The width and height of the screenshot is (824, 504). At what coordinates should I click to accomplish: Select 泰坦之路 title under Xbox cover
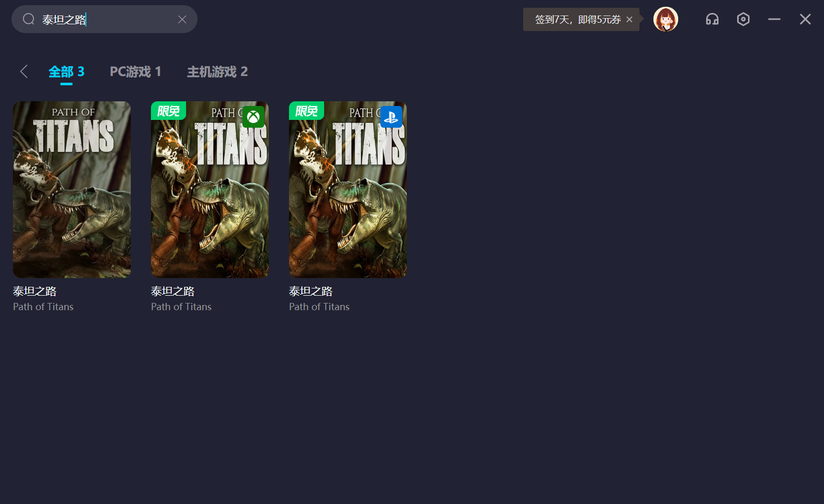173,291
